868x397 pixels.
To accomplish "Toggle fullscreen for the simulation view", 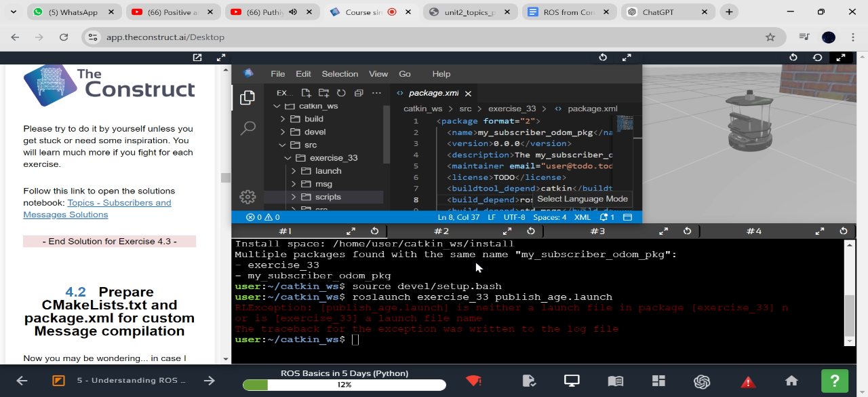I will click(x=840, y=58).
